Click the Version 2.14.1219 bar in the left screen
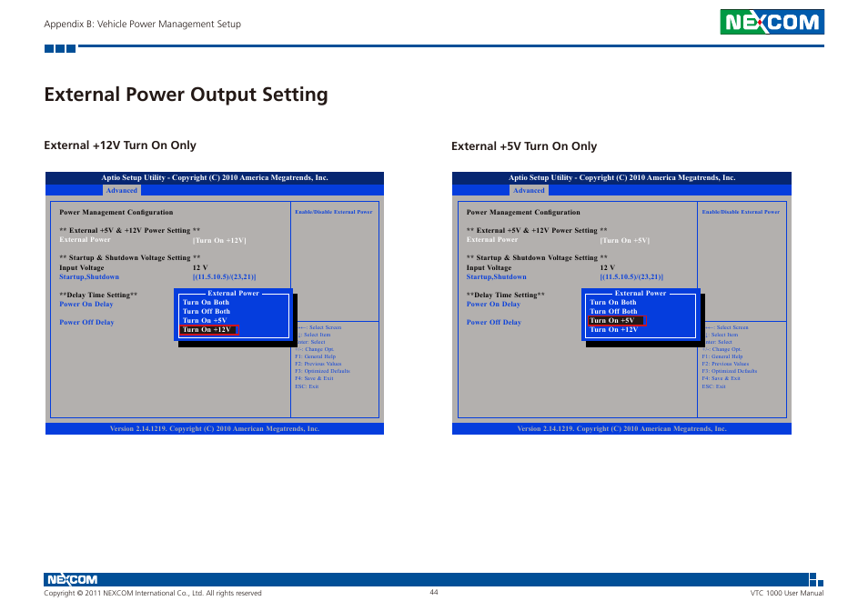 coord(215,428)
